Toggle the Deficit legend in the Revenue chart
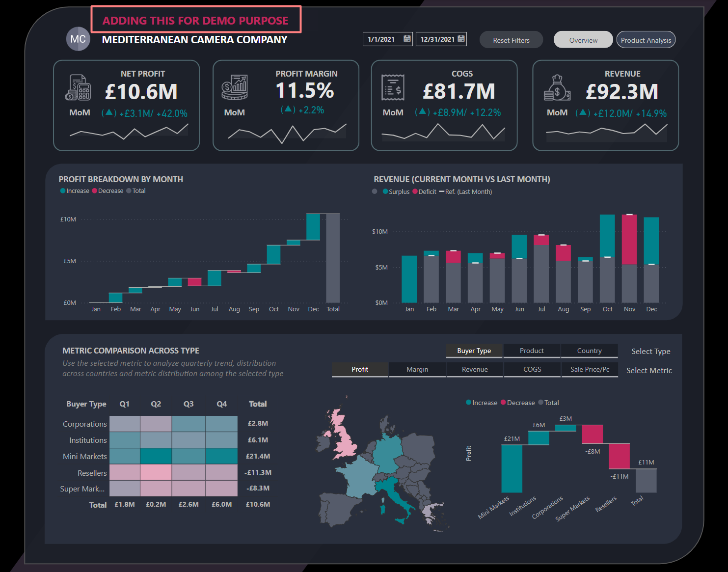 [x=425, y=191]
